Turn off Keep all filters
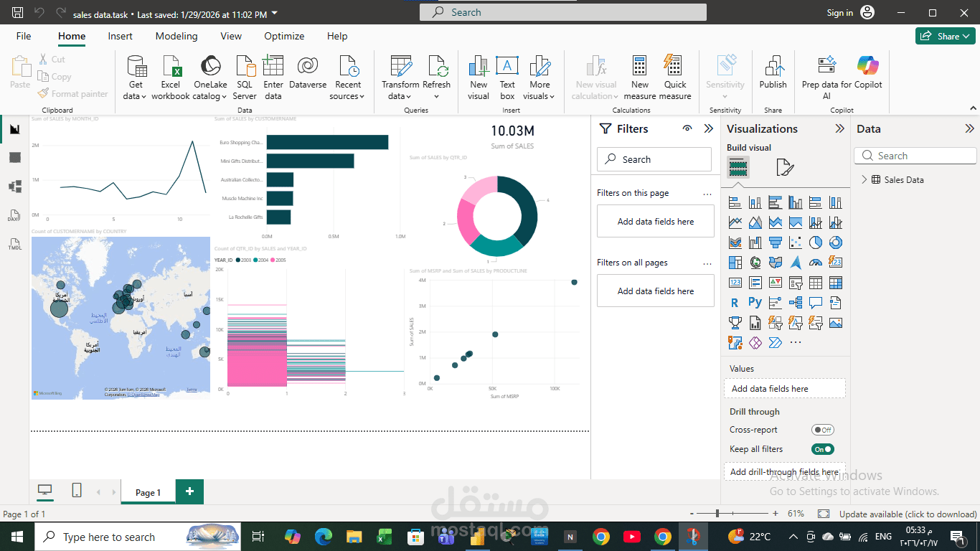Screen dimensions: 980x551 (822, 448)
